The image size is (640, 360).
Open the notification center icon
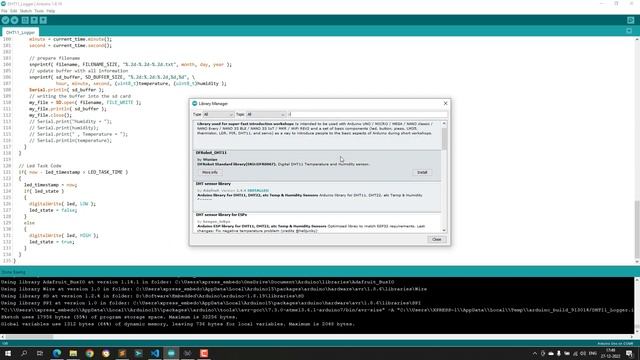(x=629, y=353)
